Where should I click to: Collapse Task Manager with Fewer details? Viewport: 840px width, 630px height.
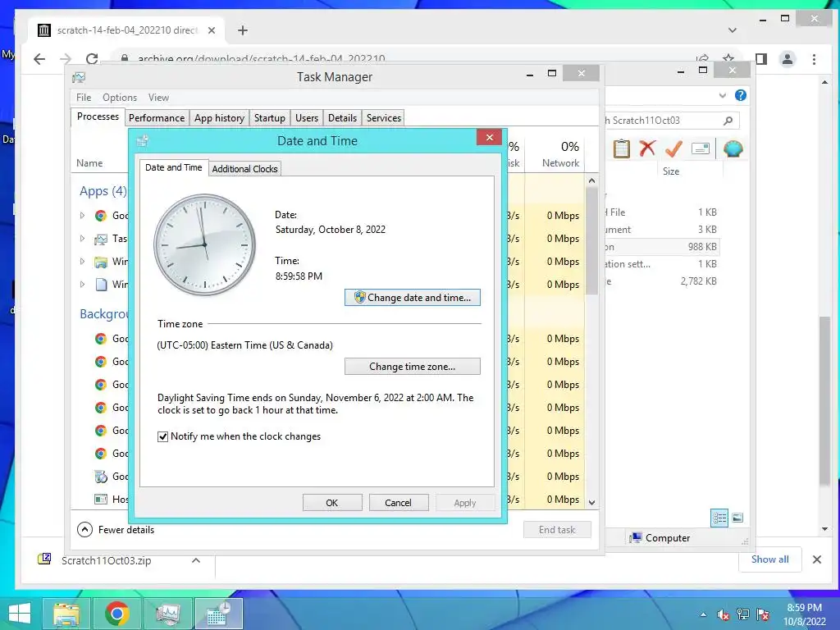pos(116,530)
